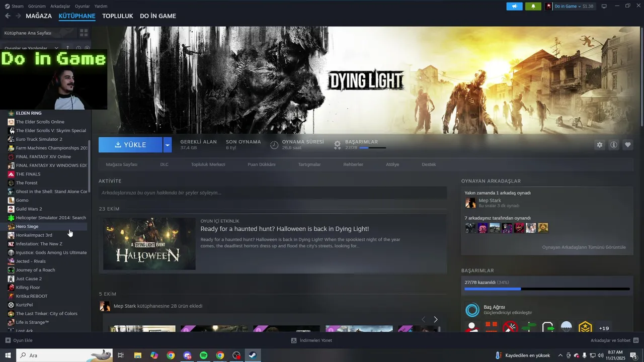Toggle ready-to-play filter icon
Image resolution: width=644 pixels, height=362 pixels.
pyautogui.click(x=87, y=48)
